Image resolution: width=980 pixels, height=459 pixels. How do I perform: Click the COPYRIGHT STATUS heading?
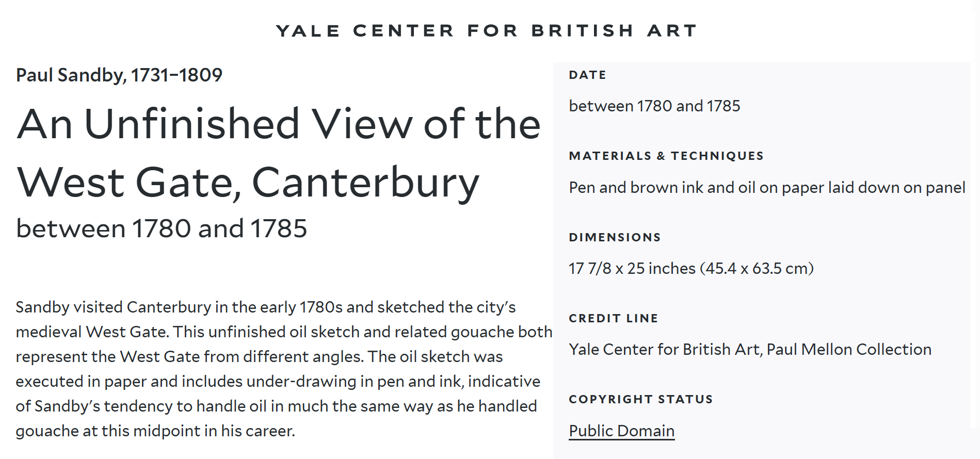tap(641, 399)
